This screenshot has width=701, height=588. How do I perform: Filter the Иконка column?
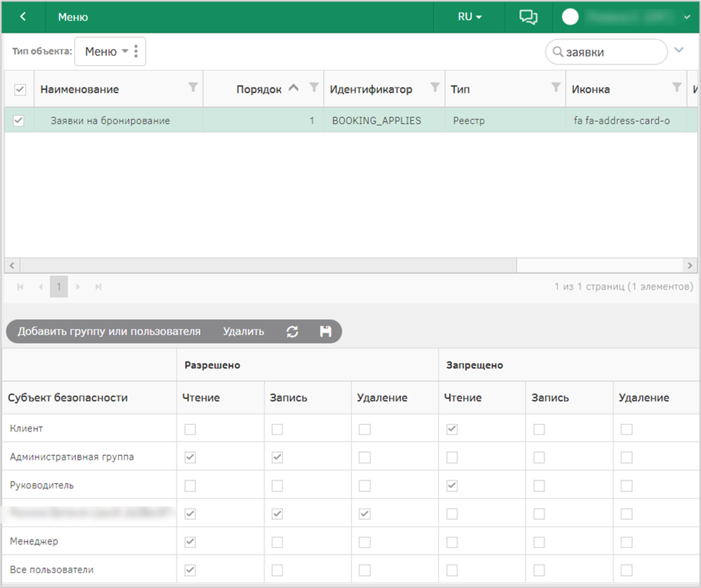(677, 87)
